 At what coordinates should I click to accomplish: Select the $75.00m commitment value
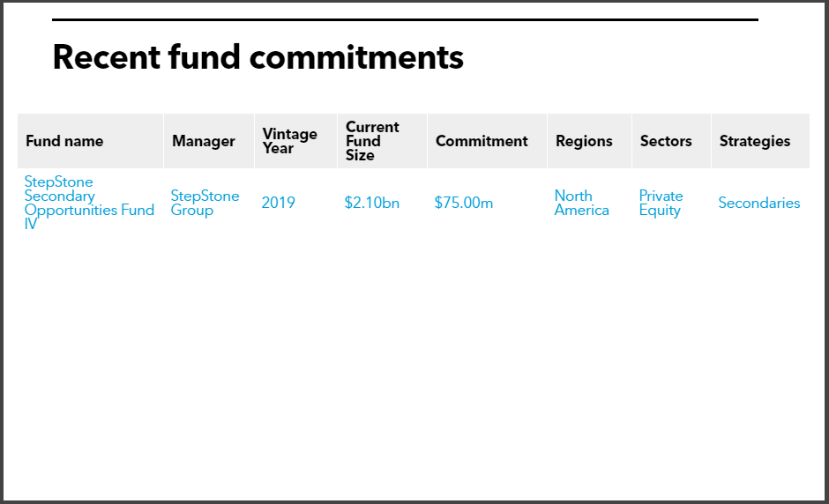click(463, 203)
